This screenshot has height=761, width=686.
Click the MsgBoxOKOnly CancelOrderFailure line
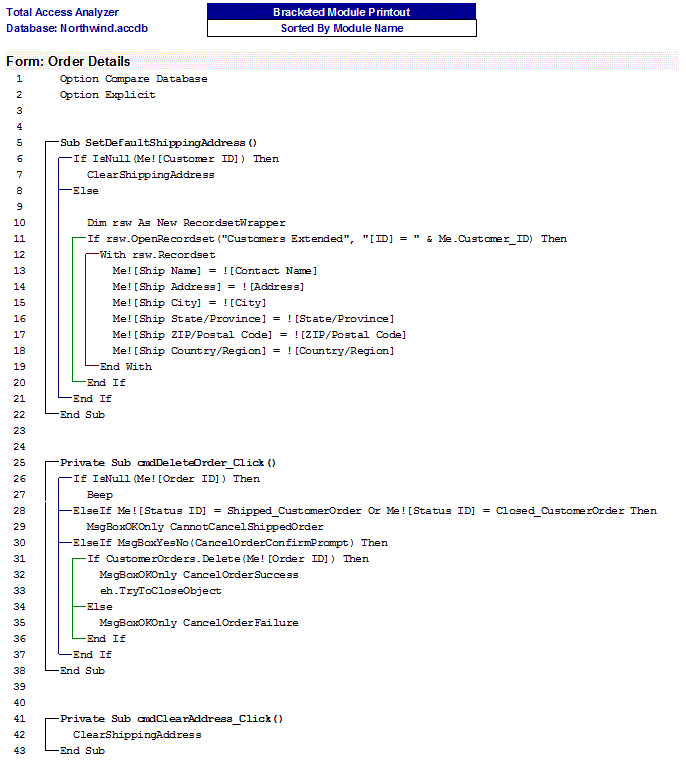pos(198,622)
